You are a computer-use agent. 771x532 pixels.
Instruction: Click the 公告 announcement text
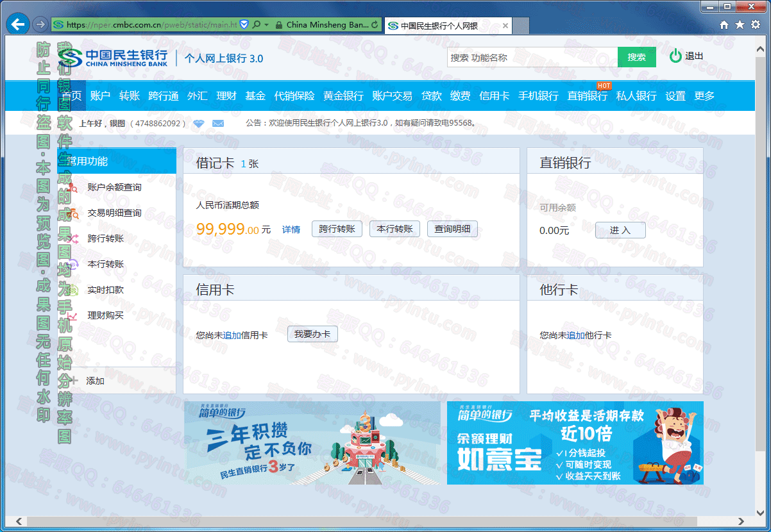point(362,123)
